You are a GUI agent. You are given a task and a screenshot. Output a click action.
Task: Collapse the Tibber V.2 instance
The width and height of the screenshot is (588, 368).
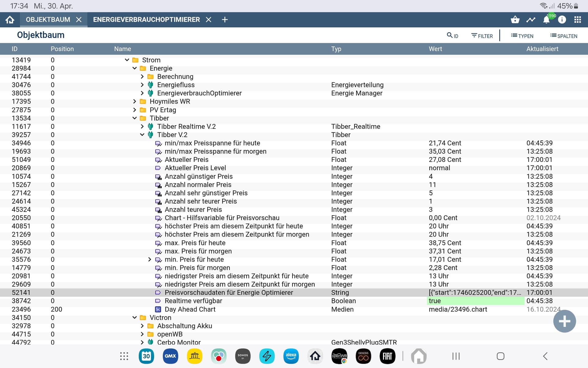[x=142, y=135]
